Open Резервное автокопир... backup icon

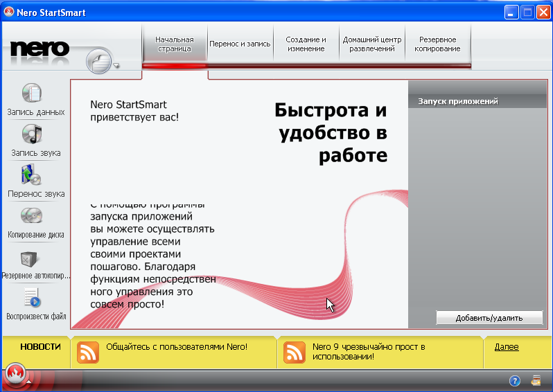pos(29,259)
